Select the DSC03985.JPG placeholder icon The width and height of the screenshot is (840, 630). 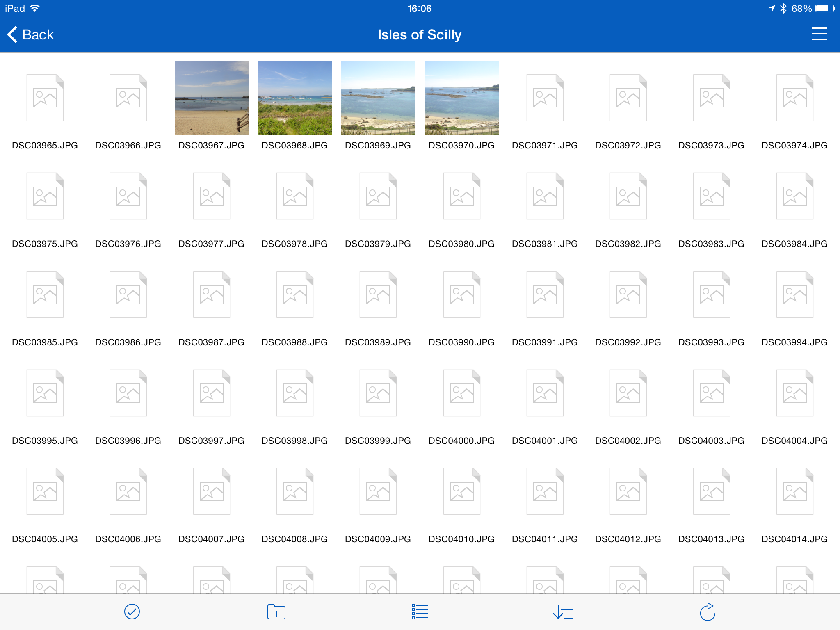click(45, 294)
